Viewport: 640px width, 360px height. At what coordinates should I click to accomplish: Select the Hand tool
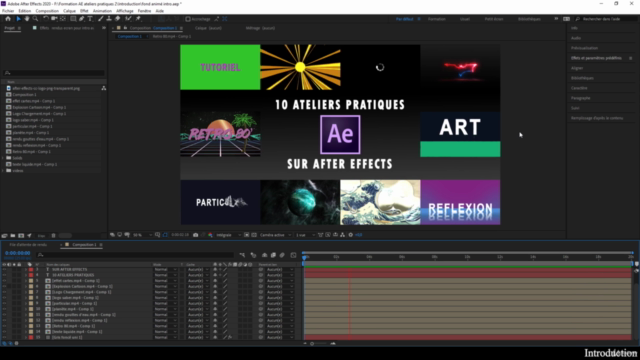[27, 19]
